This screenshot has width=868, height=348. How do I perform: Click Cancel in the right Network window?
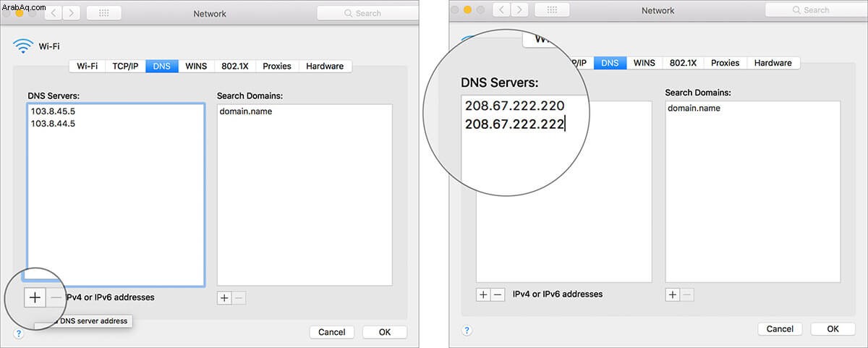click(780, 329)
